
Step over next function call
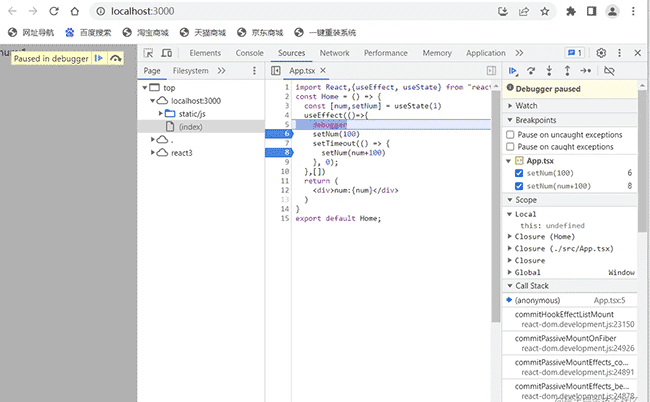tap(531, 71)
